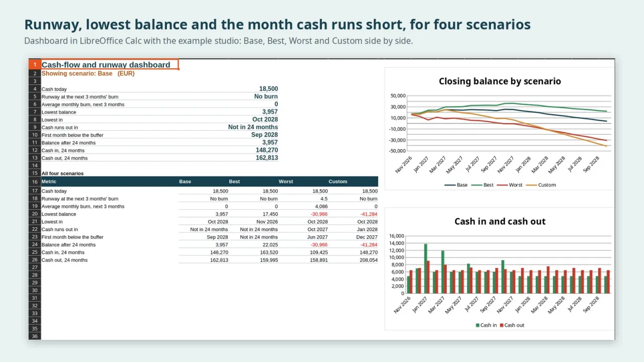Click the 'Base' column header in the table
The image size is (644, 362).
pos(185,182)
